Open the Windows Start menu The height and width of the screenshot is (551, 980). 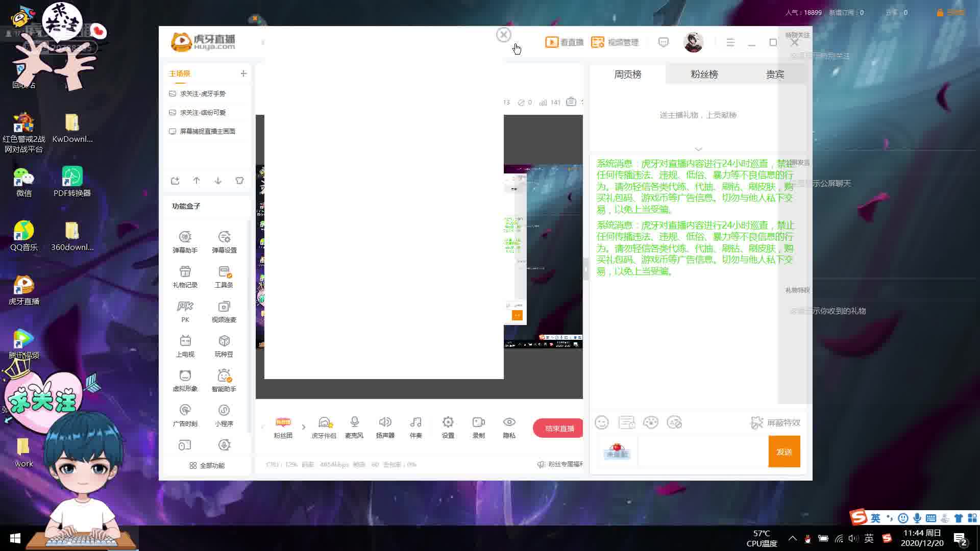pos(15,538)
